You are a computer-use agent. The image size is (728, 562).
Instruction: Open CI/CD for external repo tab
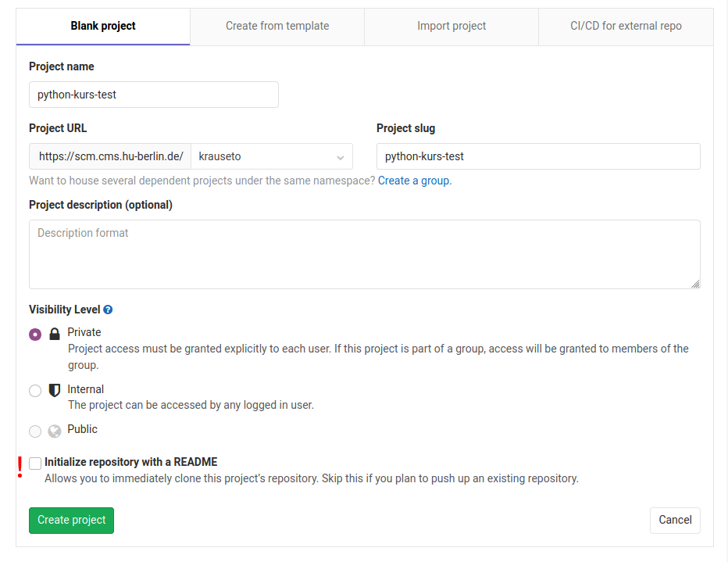coord(626,26)
